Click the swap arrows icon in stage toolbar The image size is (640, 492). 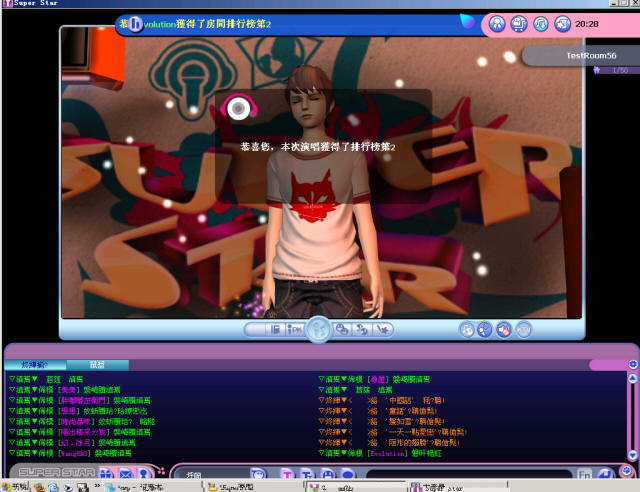(362, 329)
